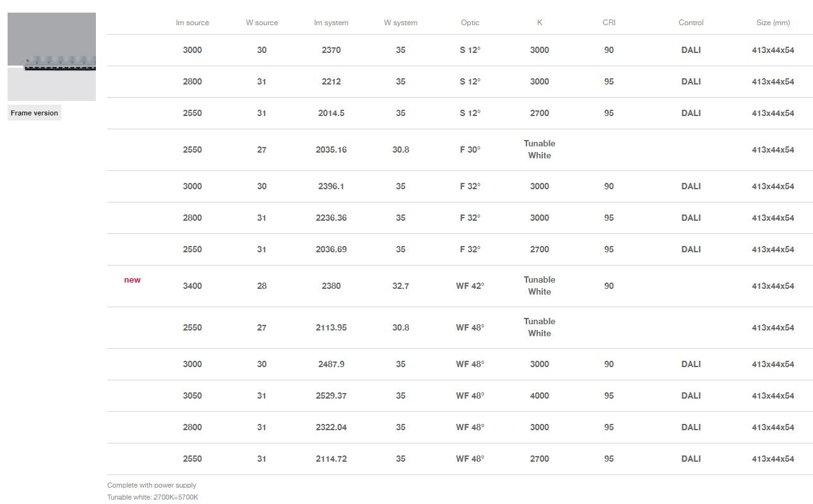Click the red 'new' badge
The image size is (813, 504).
[133, 280]
